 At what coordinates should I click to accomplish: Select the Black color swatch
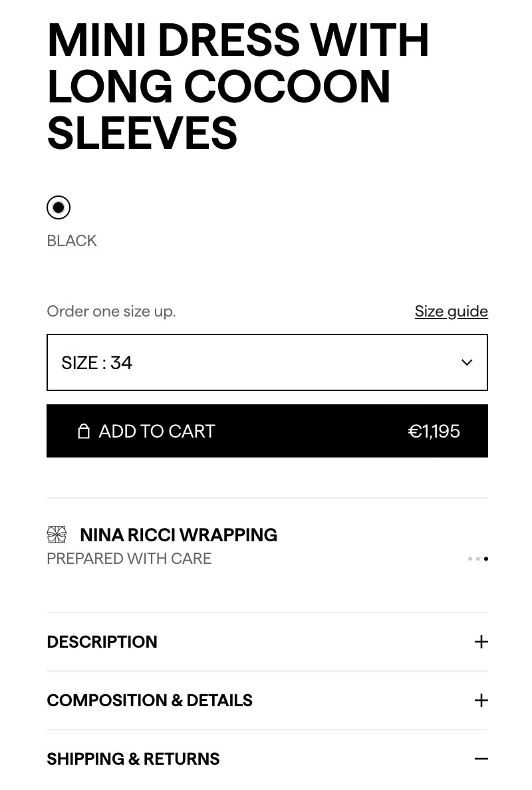pos(59,207)
